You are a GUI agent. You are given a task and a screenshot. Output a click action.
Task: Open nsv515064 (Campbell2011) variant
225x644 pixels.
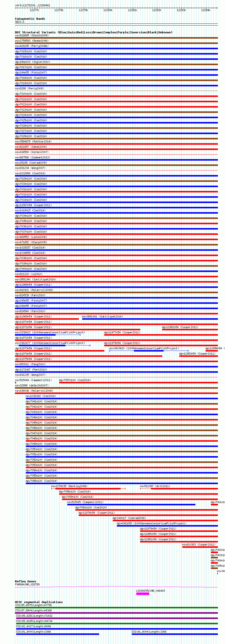click(33, 380)
